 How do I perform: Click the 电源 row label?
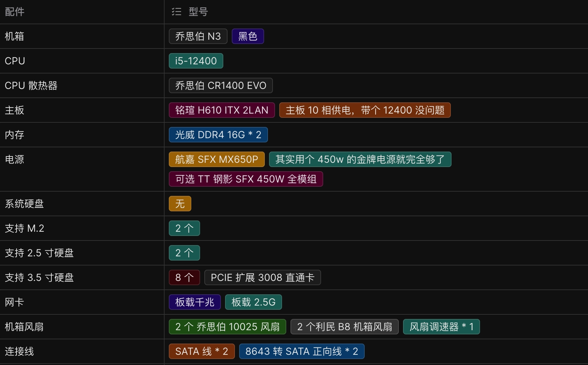pyautogui.click(x=14, y=159)
